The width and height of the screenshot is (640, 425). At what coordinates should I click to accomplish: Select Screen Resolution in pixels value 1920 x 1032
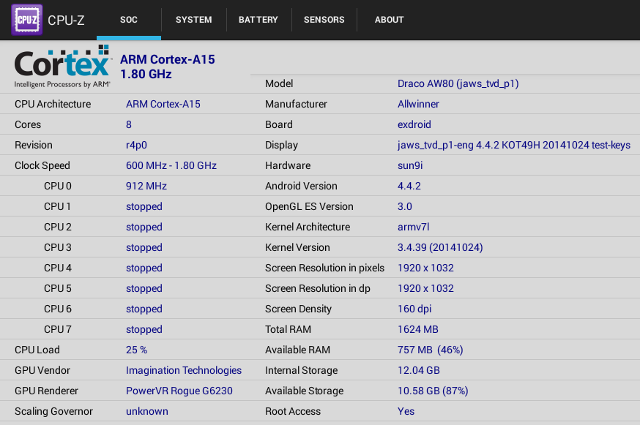(x=425, y=268)
